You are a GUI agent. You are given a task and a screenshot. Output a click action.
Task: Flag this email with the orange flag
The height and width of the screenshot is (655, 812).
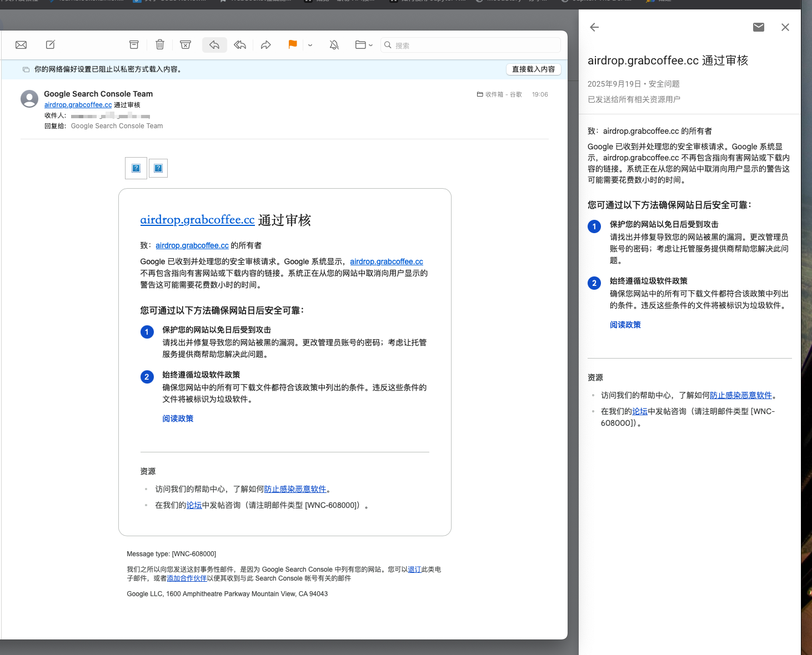point(293,44)
